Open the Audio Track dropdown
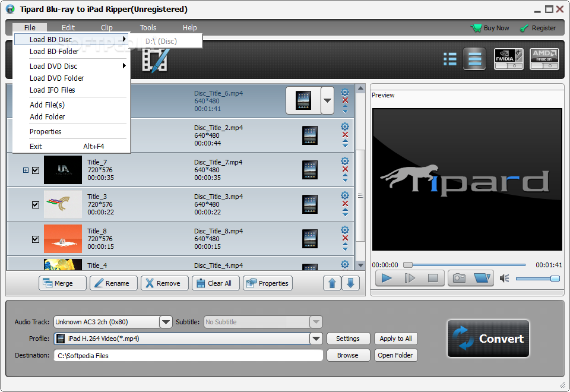Image resolution: width=570 pixels, height=392 pixels. pos(166,322)
